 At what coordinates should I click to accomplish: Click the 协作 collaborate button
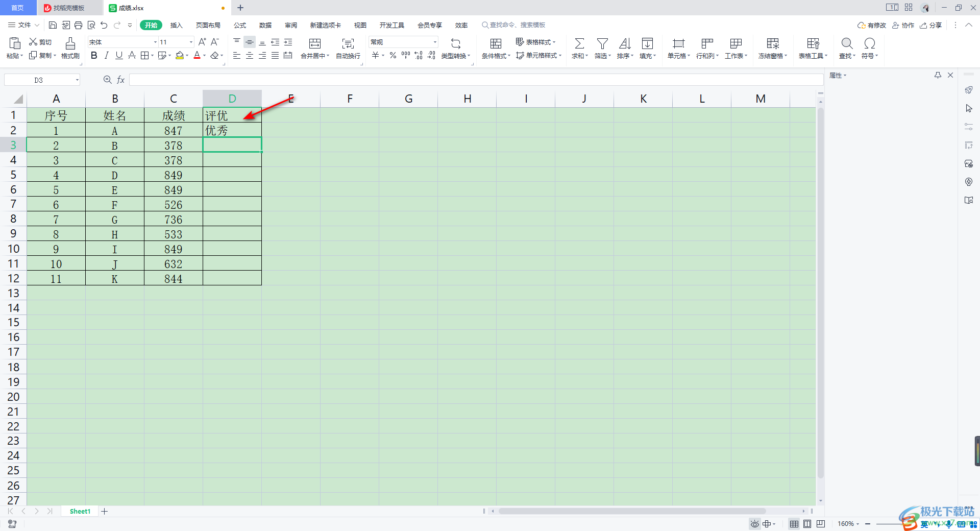903,25
